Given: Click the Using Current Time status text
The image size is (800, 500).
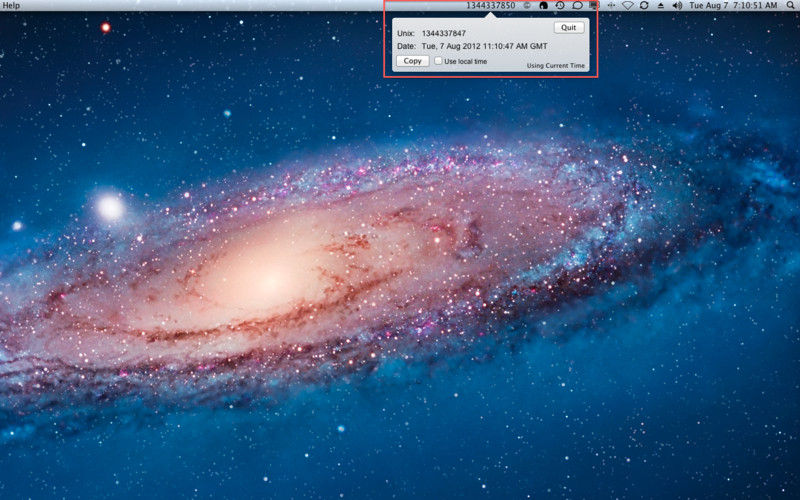Looking at the screenshot, I should pos(556,65).
